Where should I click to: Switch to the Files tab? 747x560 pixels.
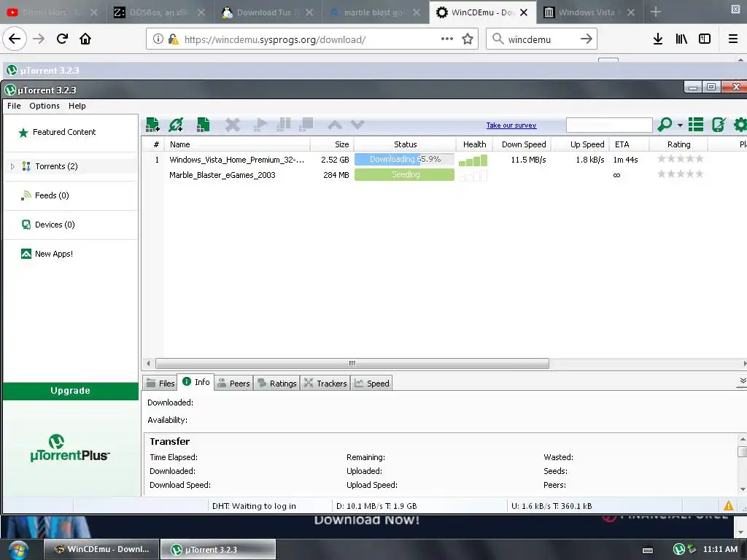[160, 384]
